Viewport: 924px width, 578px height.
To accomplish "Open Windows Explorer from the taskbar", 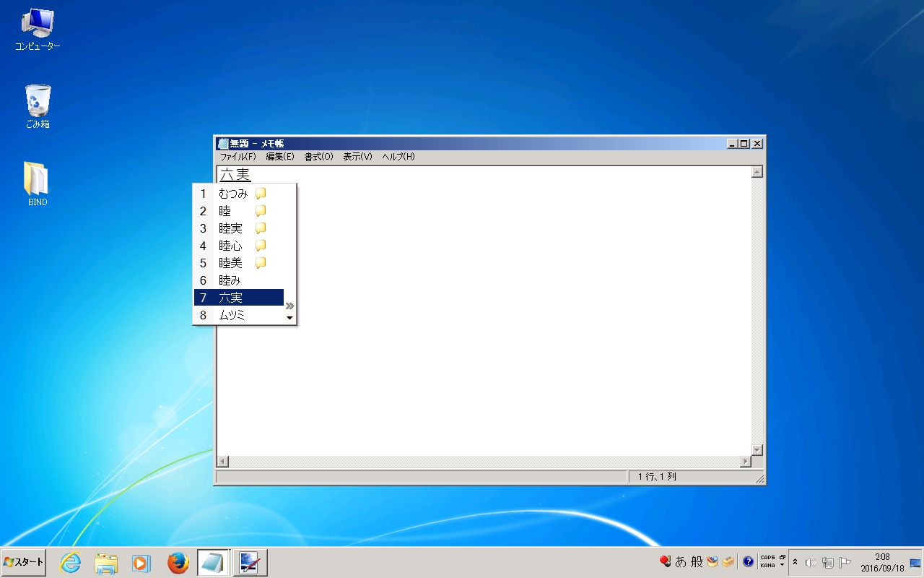I will (x=106, y=563).
